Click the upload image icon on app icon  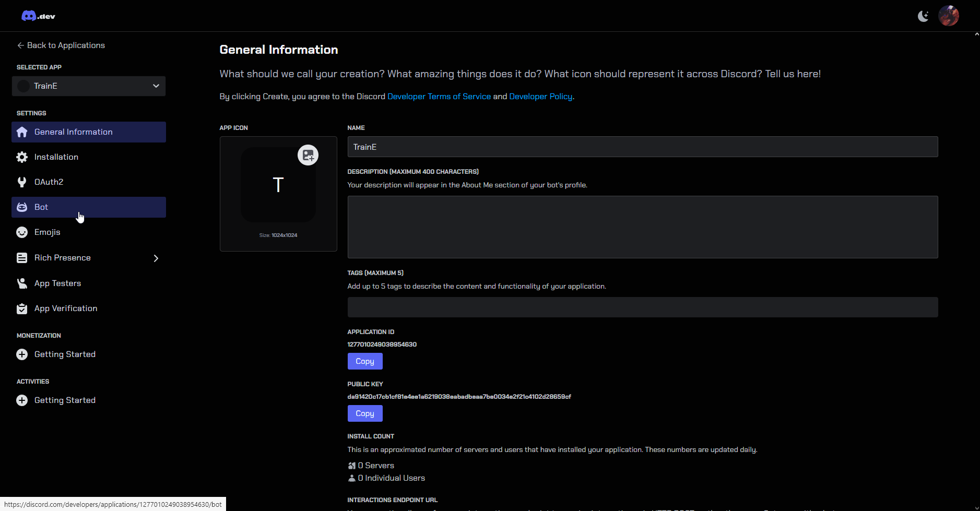[x=308, y=155]
